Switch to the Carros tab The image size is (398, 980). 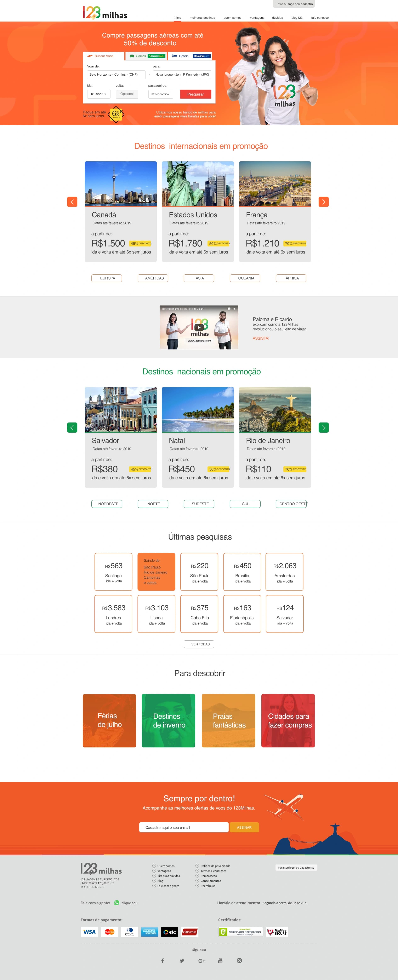(x=146, y=56)
